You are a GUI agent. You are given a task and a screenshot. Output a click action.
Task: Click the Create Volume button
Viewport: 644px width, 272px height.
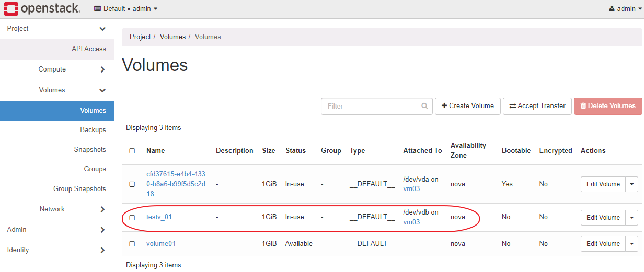(468, 106)
